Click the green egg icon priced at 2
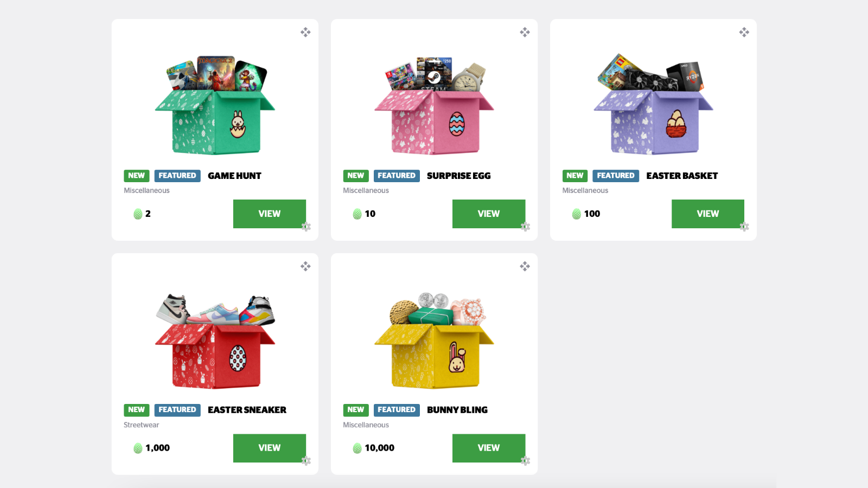Image resolution: width=868 pixels, height=488 pixels. coord(138,214)
